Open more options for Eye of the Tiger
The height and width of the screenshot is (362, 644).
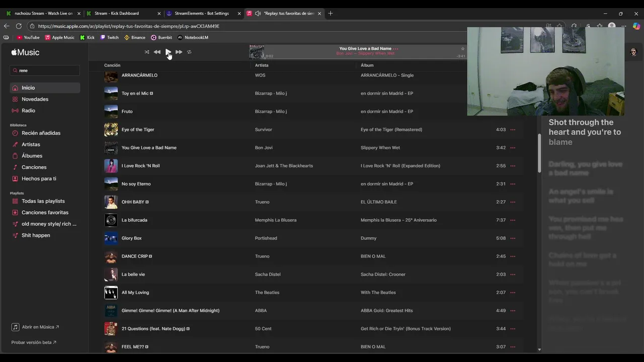click(x=513, y=130)
